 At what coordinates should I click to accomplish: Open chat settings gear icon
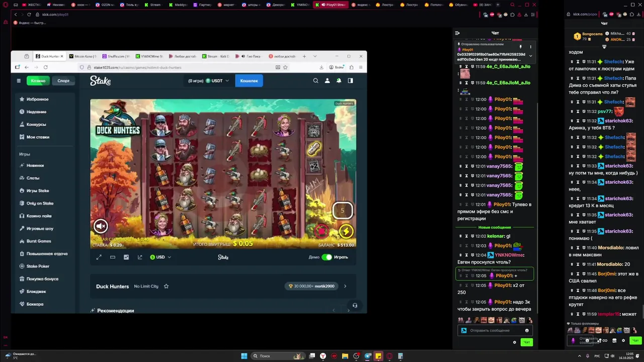click(514, 342)
